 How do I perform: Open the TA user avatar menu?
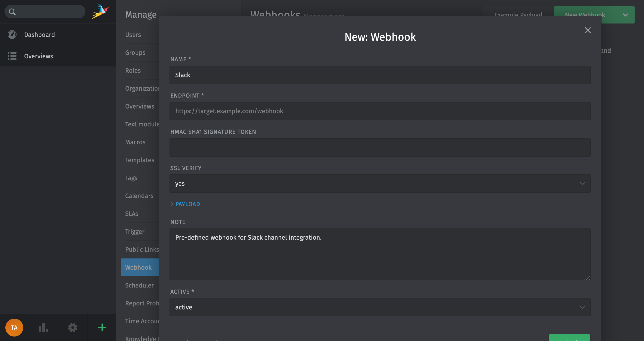[x=14, y=327]
